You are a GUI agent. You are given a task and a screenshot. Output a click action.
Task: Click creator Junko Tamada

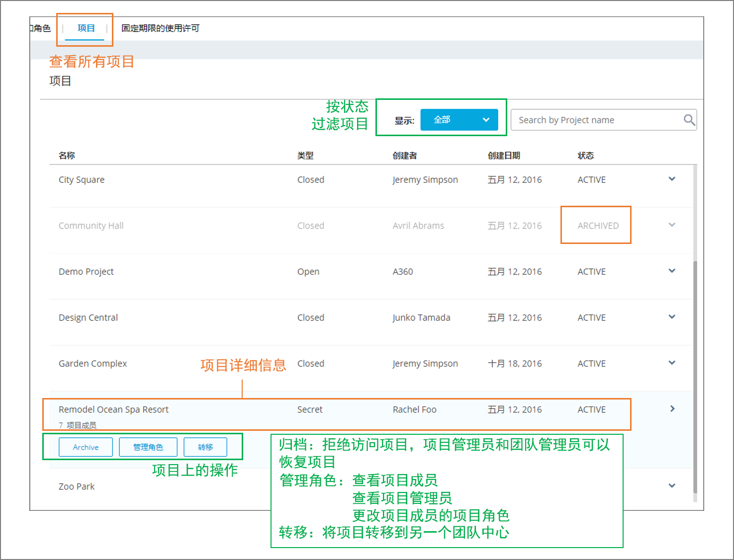(421, 318)
